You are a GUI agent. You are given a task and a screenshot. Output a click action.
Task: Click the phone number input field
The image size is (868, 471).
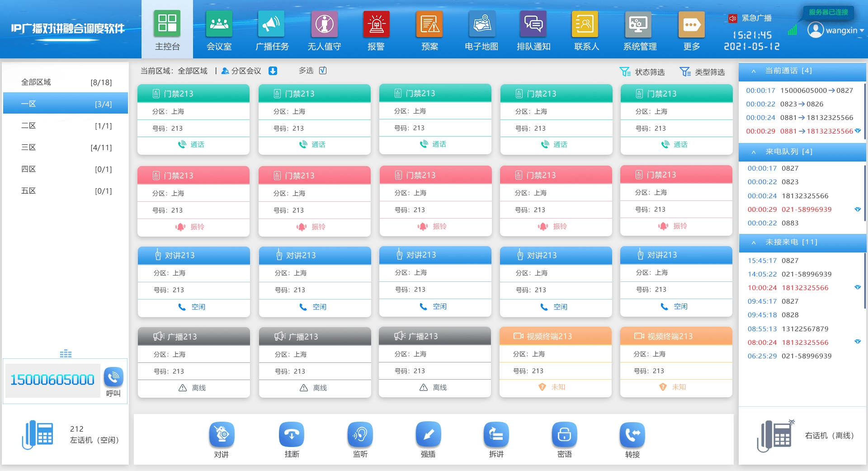[x=52, y=380]
